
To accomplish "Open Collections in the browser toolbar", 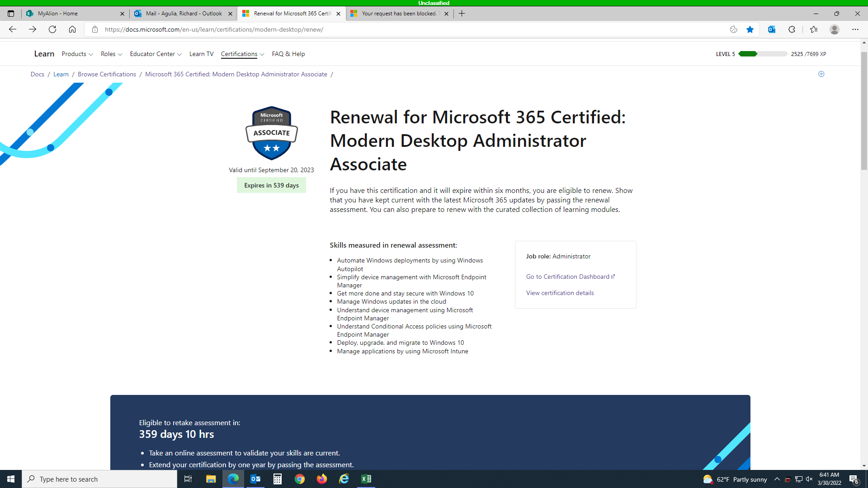I will (x=814, y=29).
